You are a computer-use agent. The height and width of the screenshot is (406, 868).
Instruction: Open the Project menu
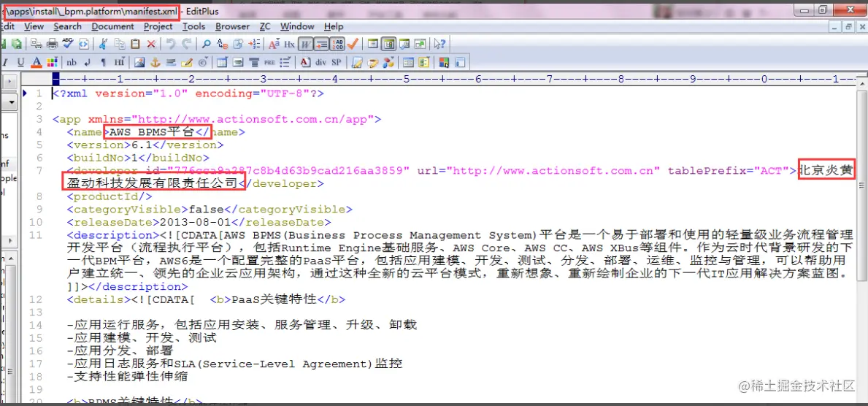click(158, 26)
